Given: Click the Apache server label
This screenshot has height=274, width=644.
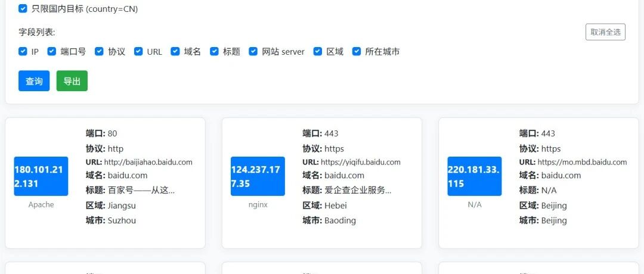Looking at the screenshot, I should (41, 205).
